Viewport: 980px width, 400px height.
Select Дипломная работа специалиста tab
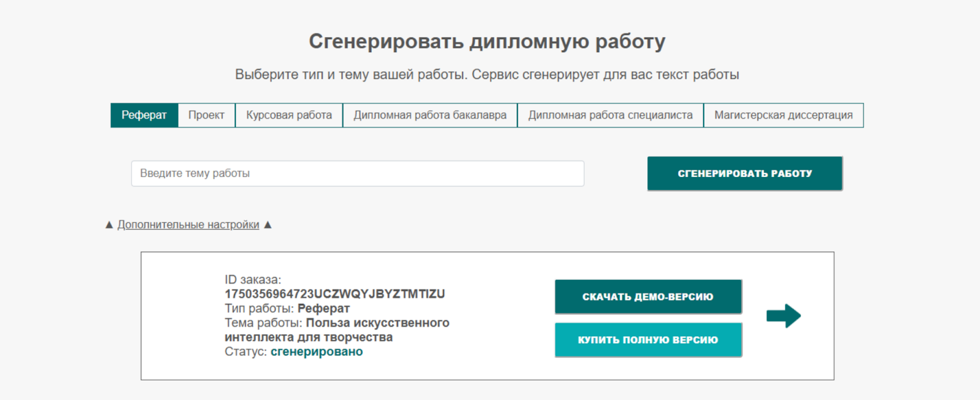611,115
